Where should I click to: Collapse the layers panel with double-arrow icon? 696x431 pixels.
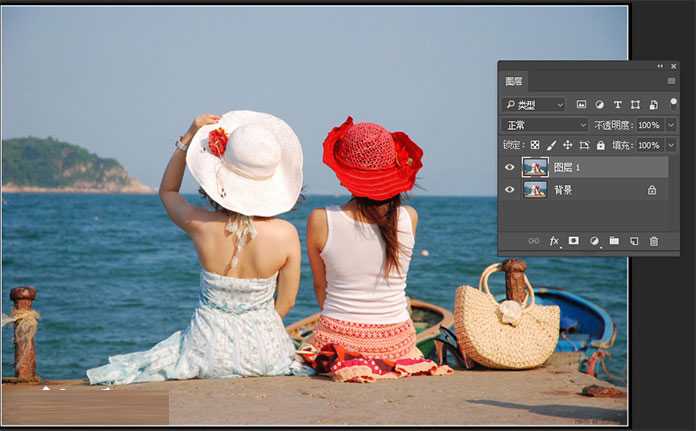tap(660, 66)
